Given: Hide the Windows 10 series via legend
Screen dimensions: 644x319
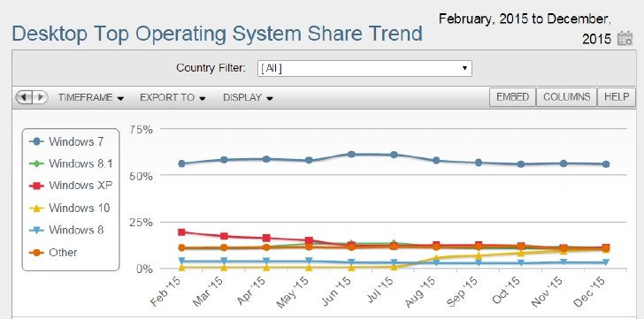Looking at the screenshot, I should (x=69, y=208).
